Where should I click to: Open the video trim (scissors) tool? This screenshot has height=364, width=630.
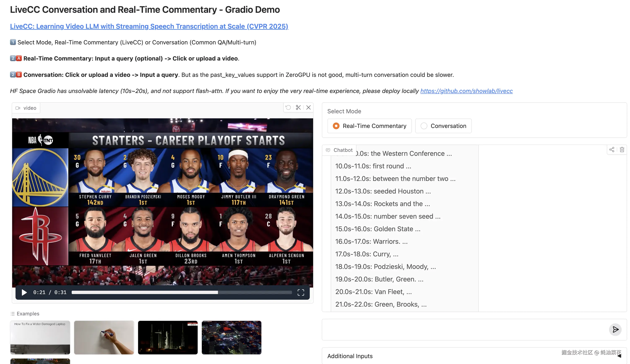click(x=298, y=107)
